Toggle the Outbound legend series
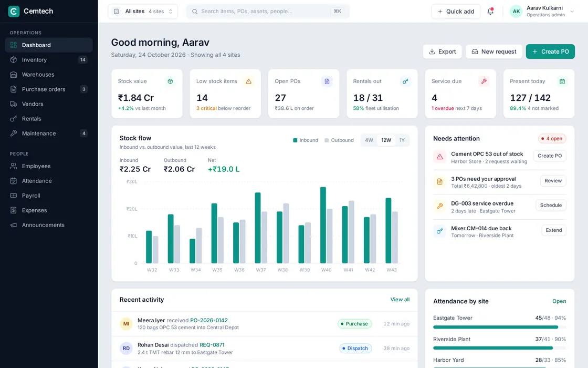Viewport: 588px width, 368px height. [339, 140]
